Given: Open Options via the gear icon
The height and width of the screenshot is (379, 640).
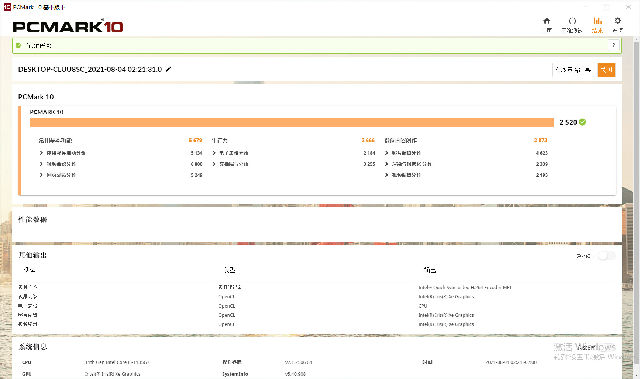Looking at the screenshot, I should 618,21.
